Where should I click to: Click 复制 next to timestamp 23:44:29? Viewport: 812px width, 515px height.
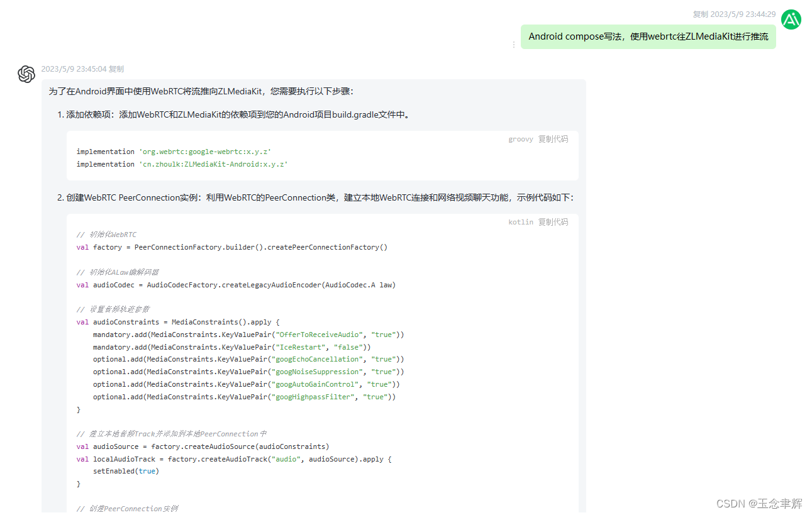pyautogui.click(x=700, y=14)
